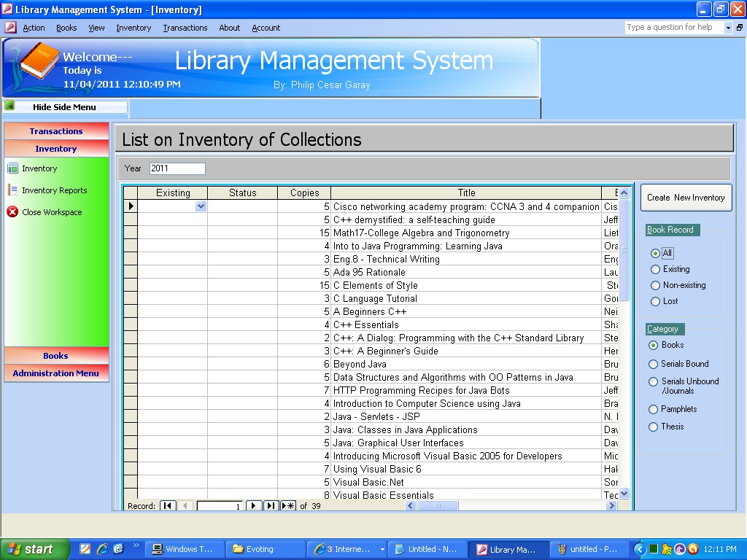Click the Inventory icon in side menu
747x560 pixels.
coord(12,168)
